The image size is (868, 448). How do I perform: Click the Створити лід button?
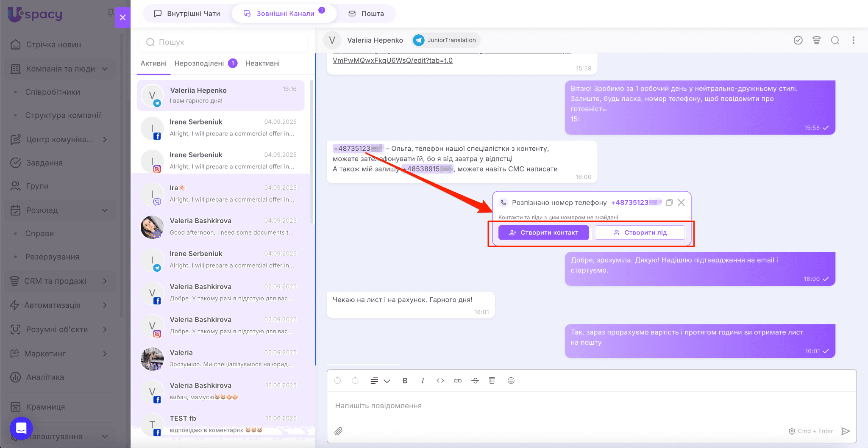click(640, 232)
